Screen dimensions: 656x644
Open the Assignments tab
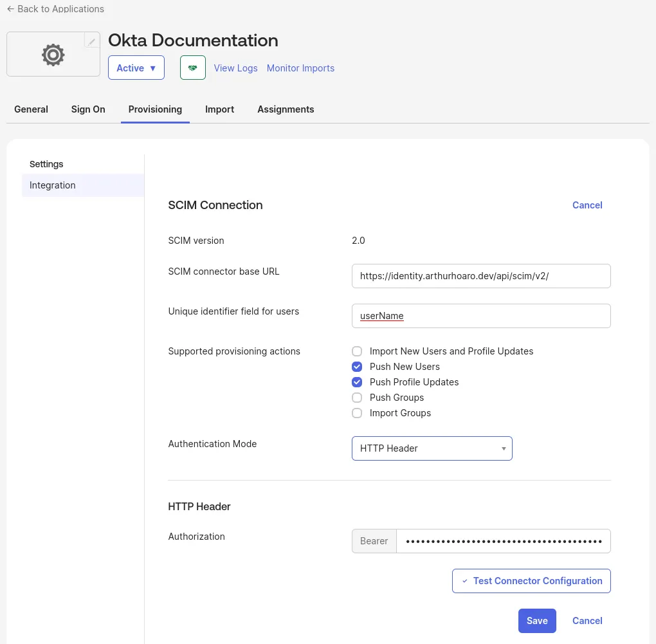[286, 109]
